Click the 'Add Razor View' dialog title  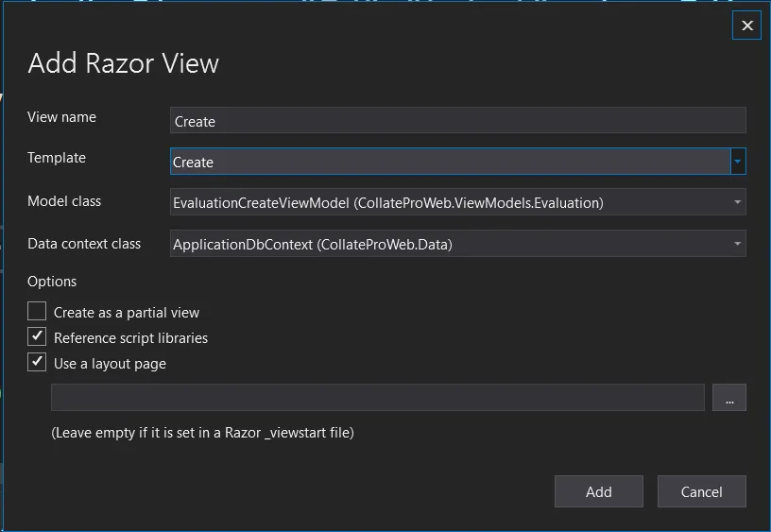tap(124, 63)
